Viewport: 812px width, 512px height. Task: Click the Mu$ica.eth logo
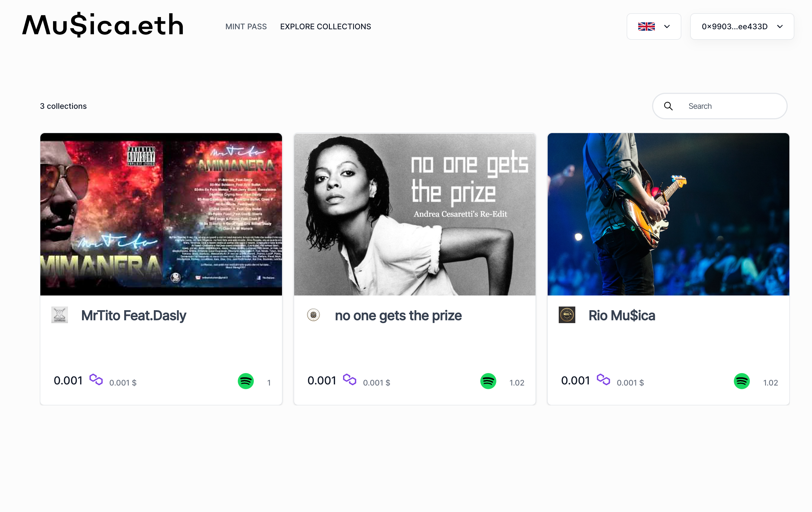(x=103, y=25)
